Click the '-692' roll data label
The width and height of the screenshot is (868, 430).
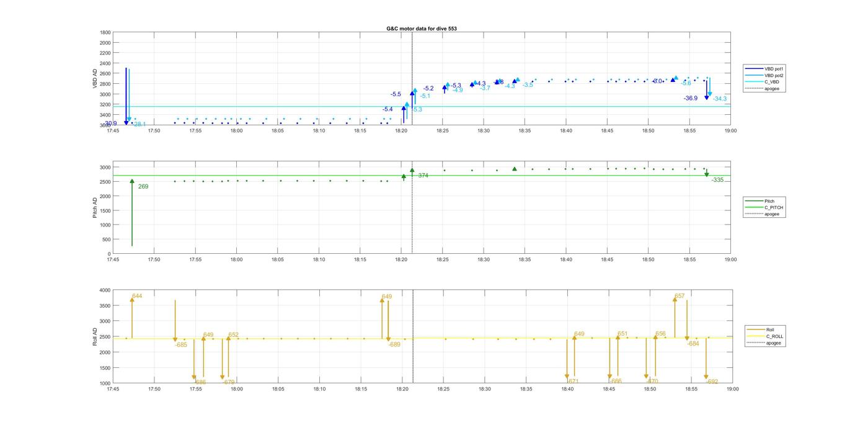point(712,382)
